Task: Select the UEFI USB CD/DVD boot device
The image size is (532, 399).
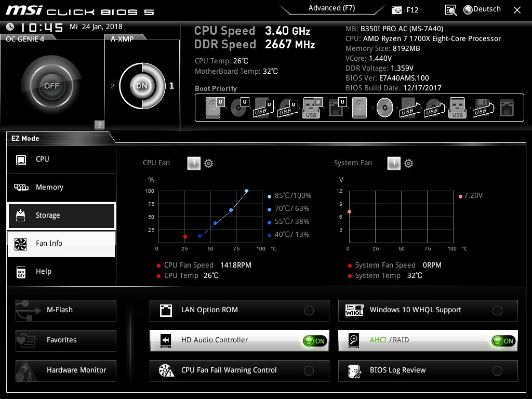Action: coord(288,108)
